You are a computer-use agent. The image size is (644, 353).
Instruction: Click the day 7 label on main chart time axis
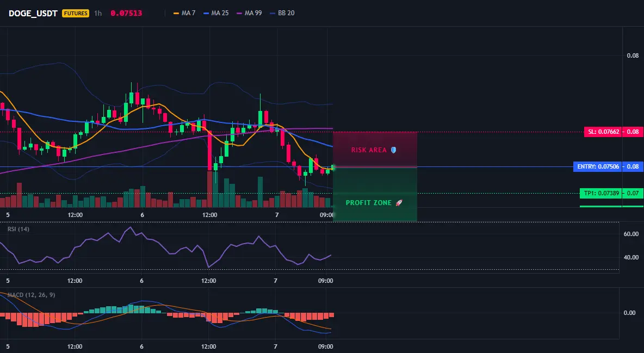point(277,215)
